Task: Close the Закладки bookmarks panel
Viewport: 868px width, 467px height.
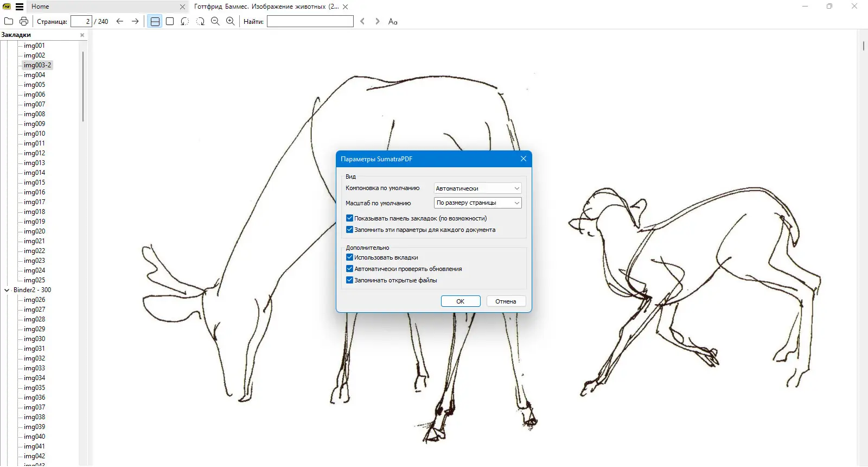Action: 82,35
